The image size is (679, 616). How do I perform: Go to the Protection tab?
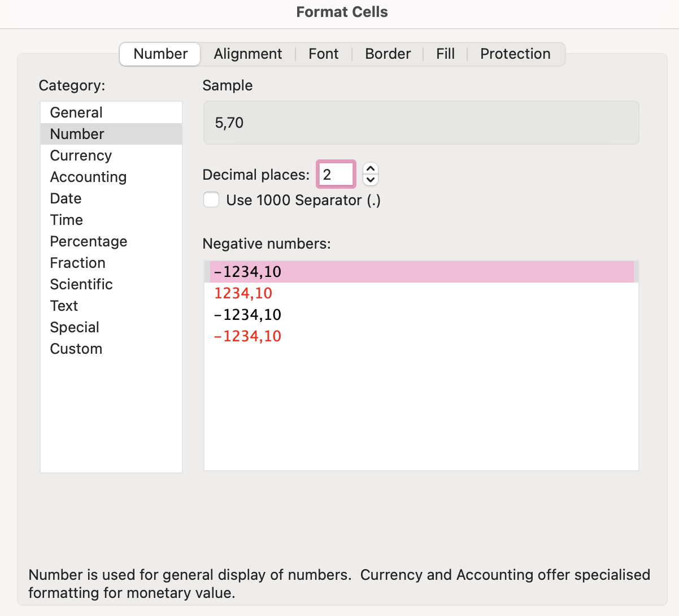point(515,54)
